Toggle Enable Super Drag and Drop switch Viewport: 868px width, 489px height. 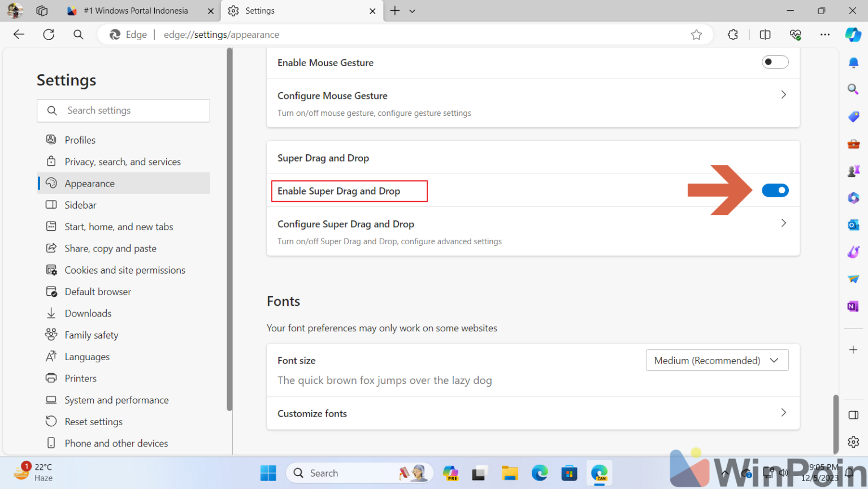(x=775, y=190)
